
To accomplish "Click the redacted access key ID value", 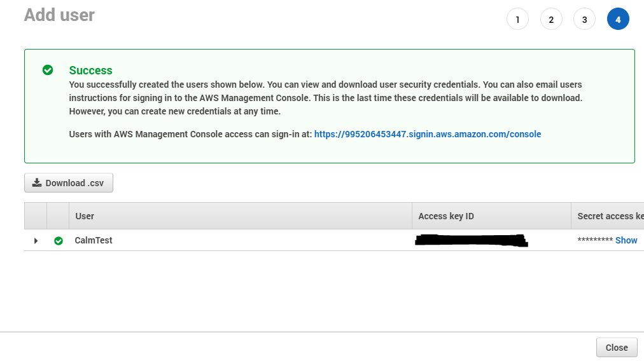I will [x=472, y=240].
